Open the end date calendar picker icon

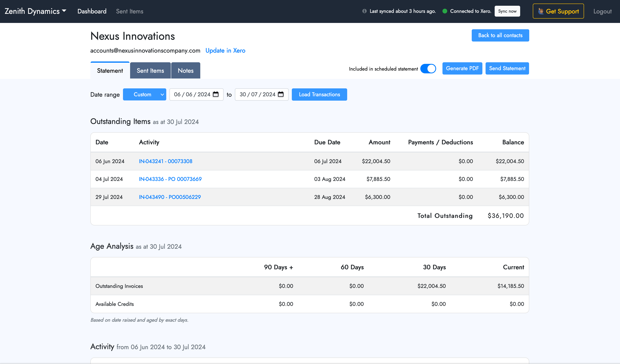point(281,94)
